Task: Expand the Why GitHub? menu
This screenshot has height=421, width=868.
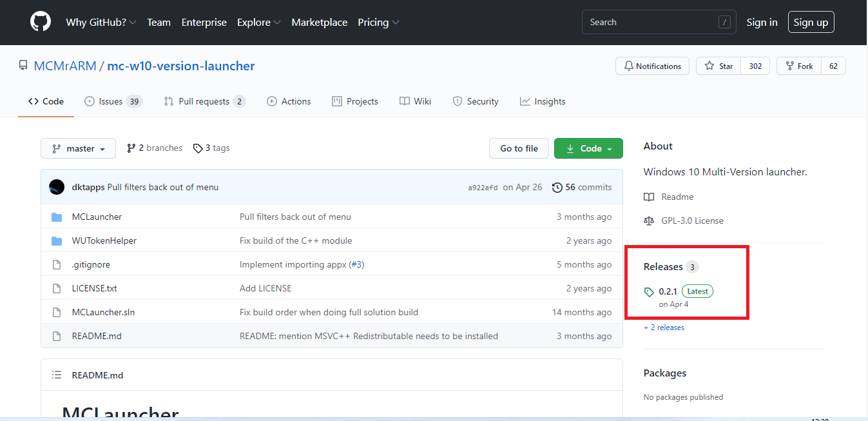Action: click(101, 22)
